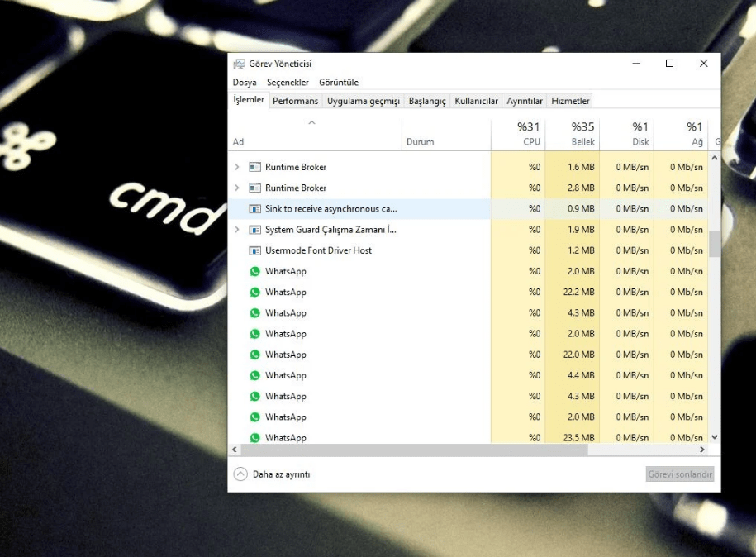Click the 4.4 MB memory value
This screenshot has height=557, width=756.
[x=581, y=375]
